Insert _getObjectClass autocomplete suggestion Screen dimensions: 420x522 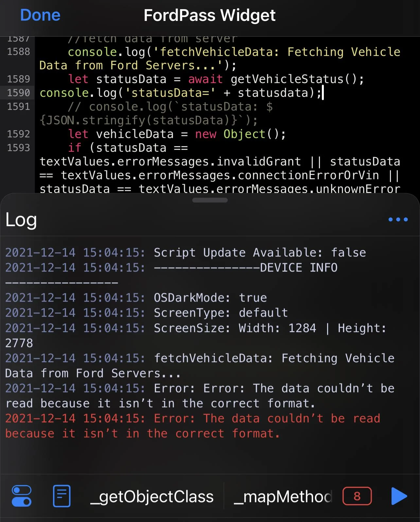152,496
